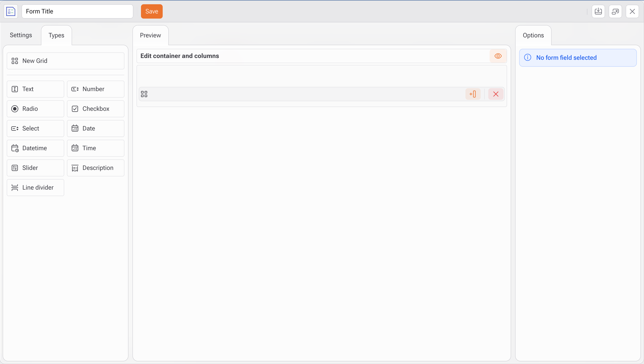The image size is (644, 364).
Task: Add a Radio field type
Action: click(36, 109)
